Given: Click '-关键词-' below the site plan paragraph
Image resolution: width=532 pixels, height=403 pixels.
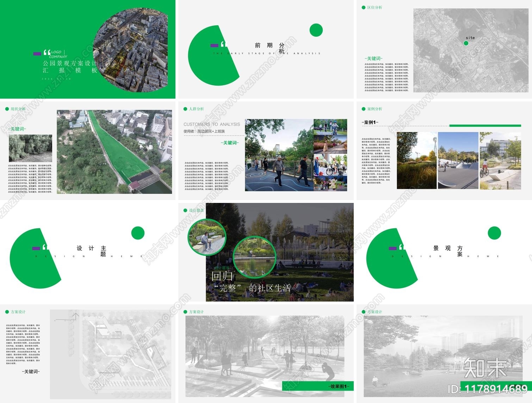Looking at the screenshot, I should [31, 372].
